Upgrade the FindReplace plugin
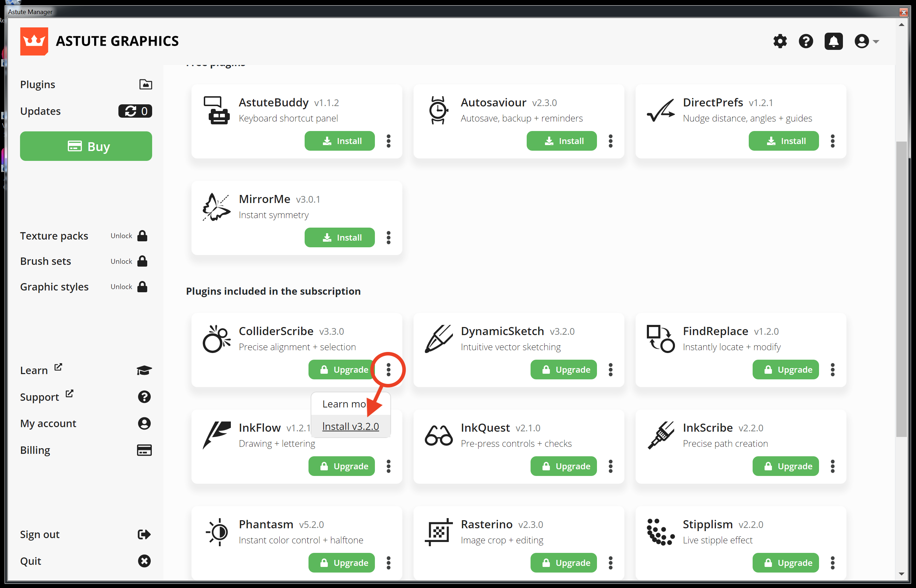 (x=785, y=370)
